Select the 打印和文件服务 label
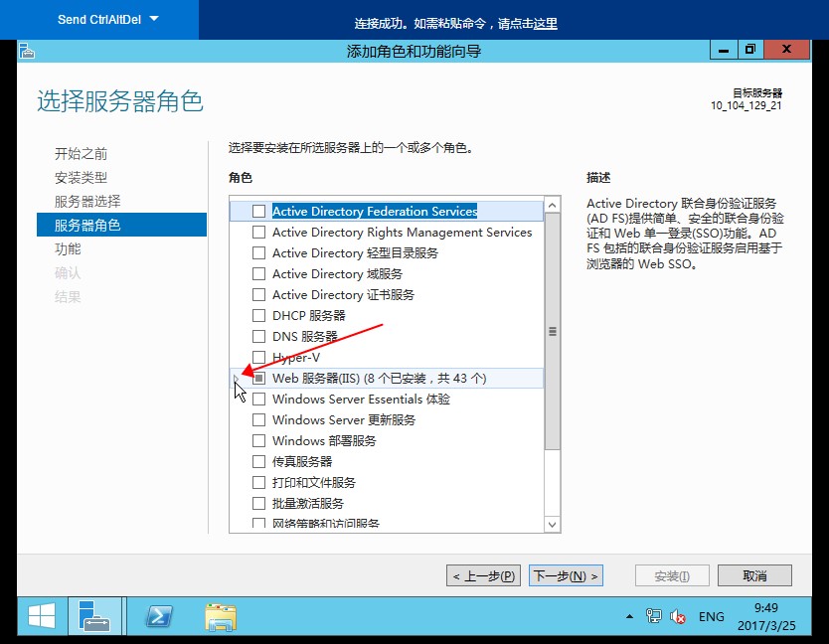The height and width of the screenshot is (644, 829). [x=314, y=483]
